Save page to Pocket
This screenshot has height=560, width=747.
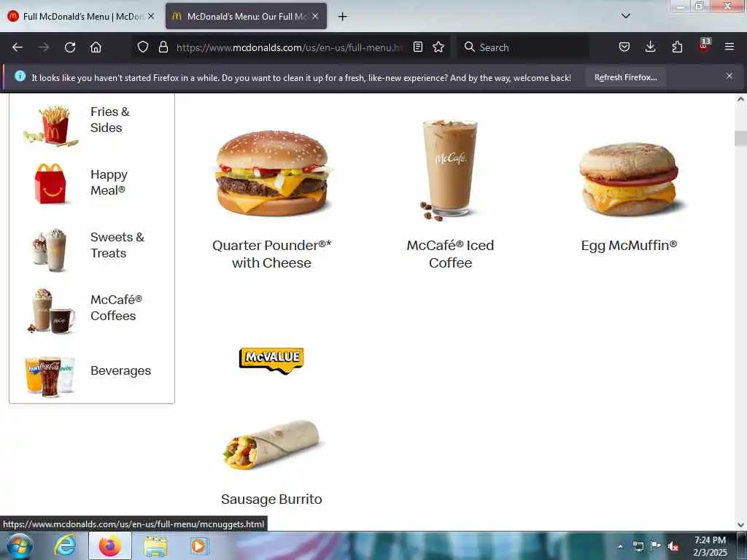624,47
